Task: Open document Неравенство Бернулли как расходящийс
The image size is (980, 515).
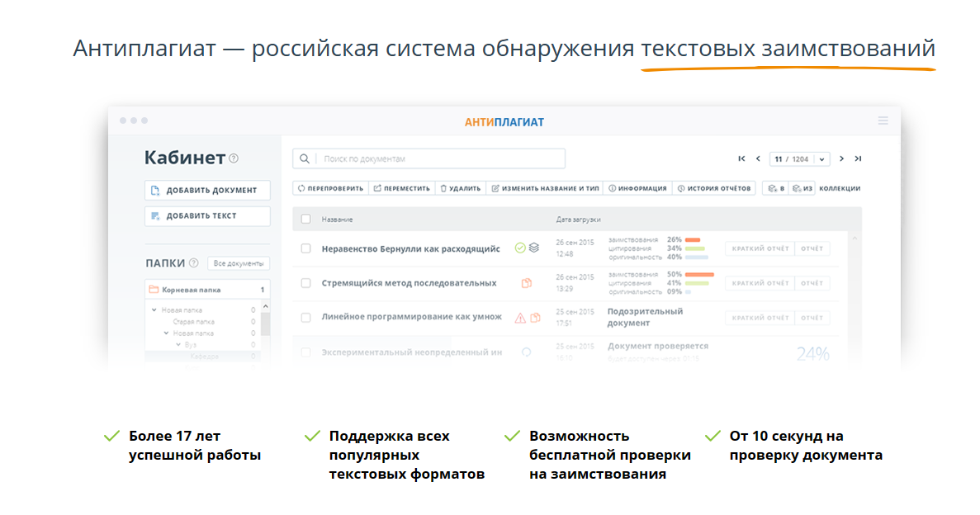Action: (x=410, y=248)
